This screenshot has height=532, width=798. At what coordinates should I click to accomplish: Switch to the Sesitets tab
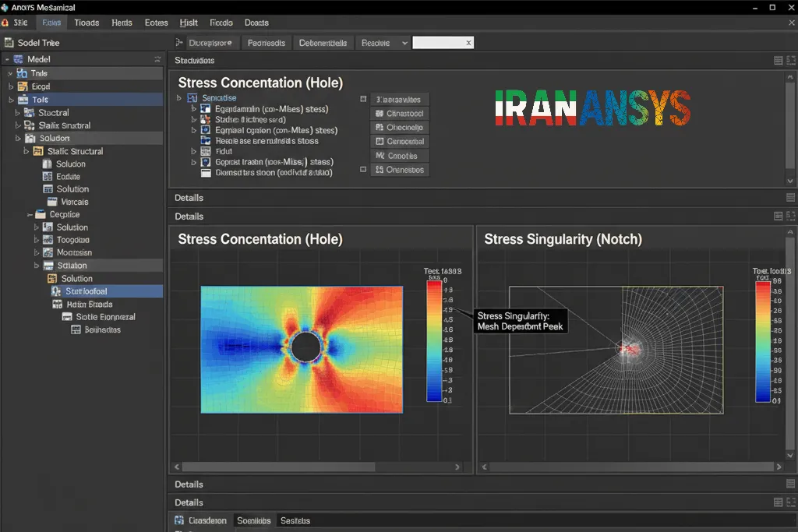click(x=295, y=520)
